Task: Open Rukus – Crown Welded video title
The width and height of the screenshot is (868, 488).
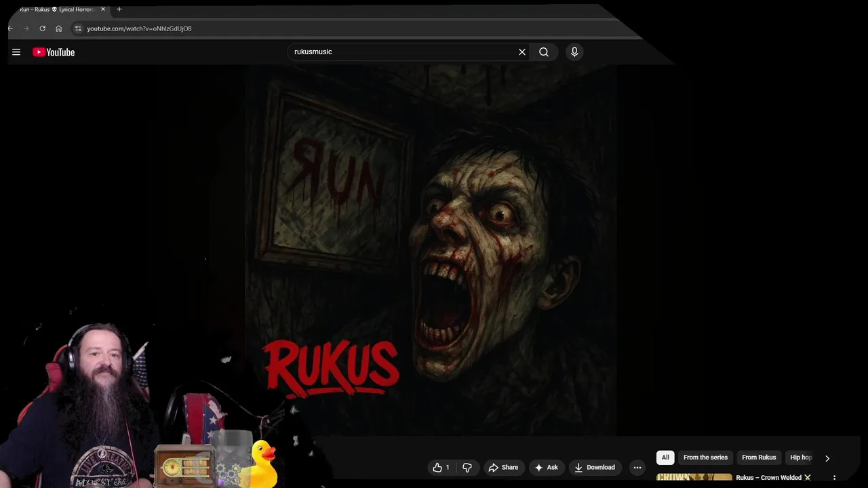Action: 773,478
